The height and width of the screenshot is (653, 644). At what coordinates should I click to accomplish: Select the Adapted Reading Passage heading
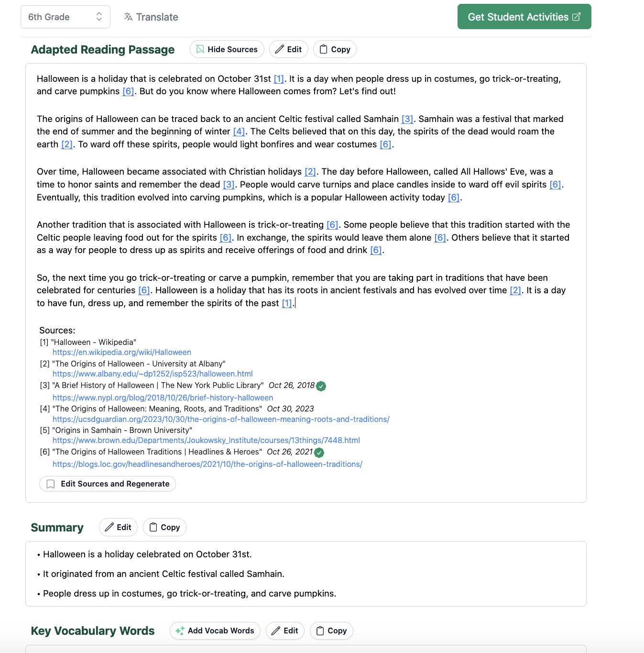point(102,50)
